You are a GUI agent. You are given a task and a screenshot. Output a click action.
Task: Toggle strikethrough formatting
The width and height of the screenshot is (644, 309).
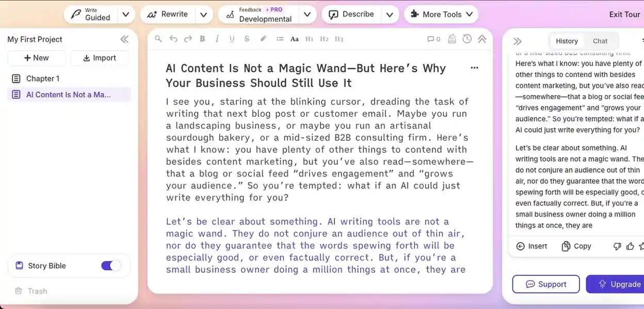[247, 39]
